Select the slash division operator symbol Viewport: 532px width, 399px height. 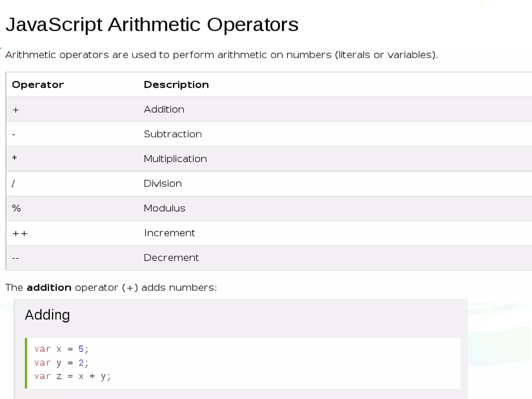pyautogui.click(x=13, y=183)
